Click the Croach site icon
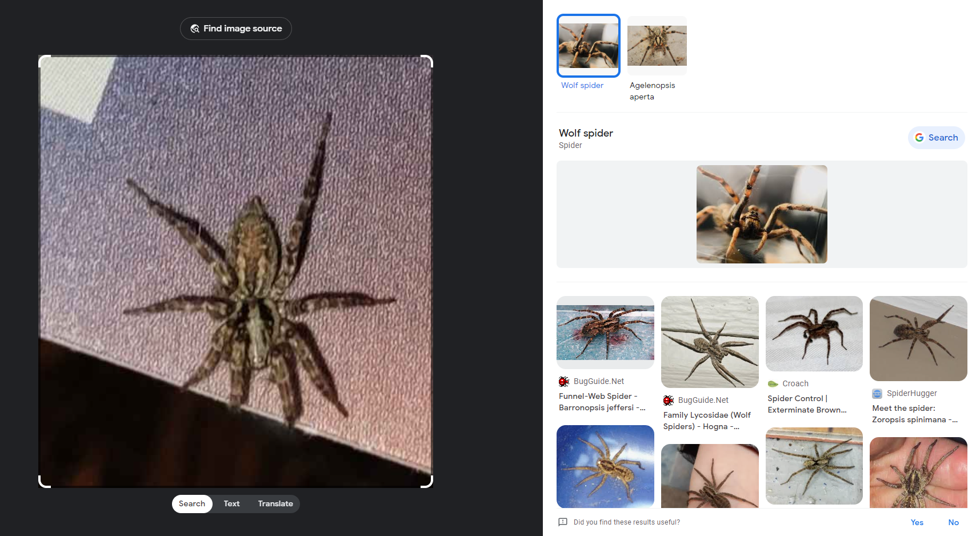980x536 pixels. (773, 384)
